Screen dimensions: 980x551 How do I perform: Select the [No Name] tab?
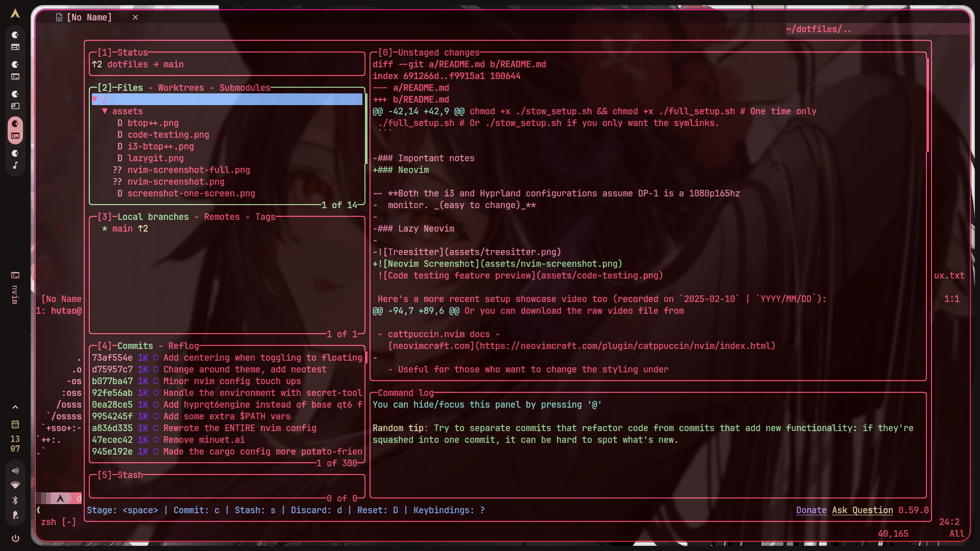pos(89,17)
